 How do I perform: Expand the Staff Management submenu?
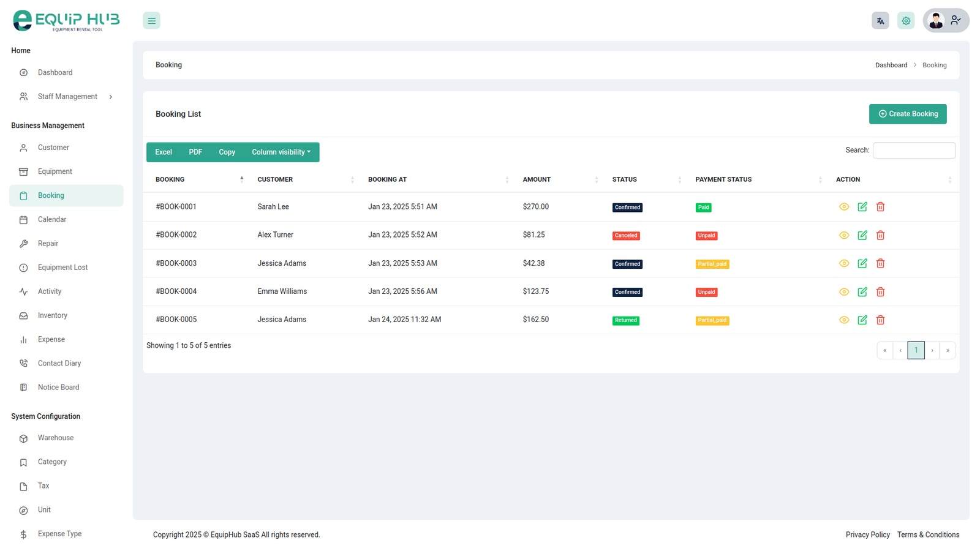click(67, 97)
